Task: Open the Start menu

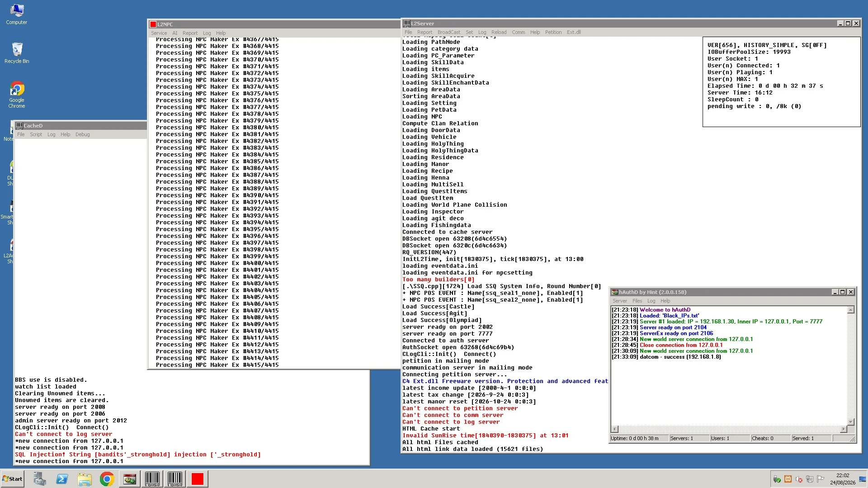Action: [12, 479]
